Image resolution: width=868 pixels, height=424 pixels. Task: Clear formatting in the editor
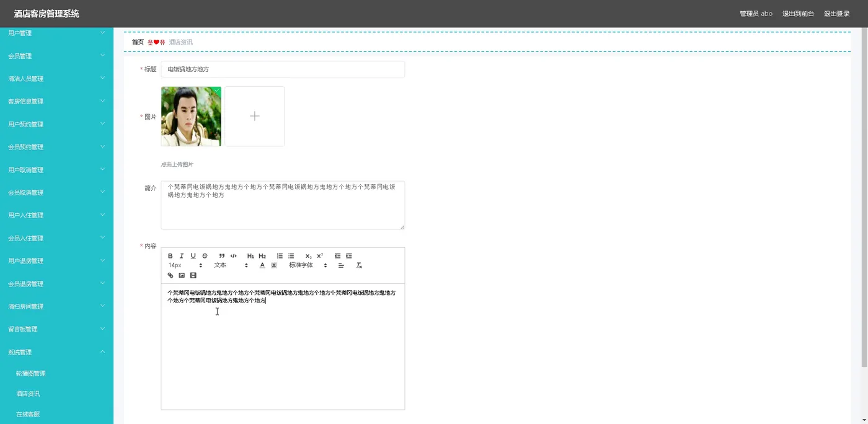[x=358, y=265]
